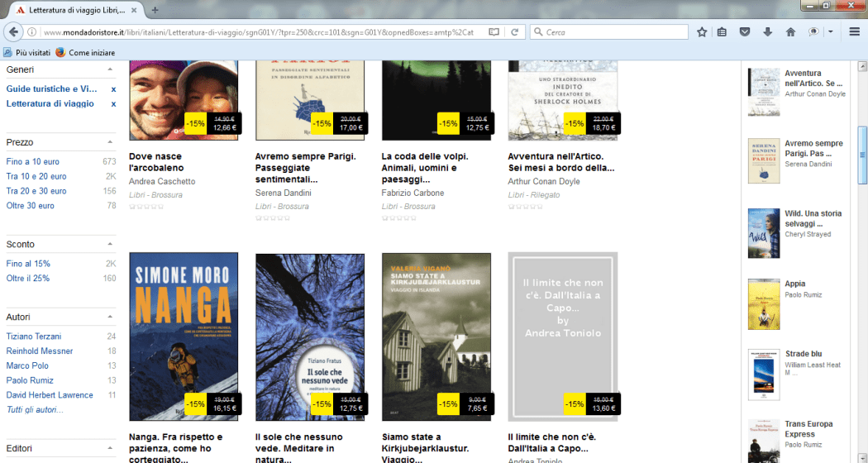Bookmark this page with the star icon

click(702, 32)
